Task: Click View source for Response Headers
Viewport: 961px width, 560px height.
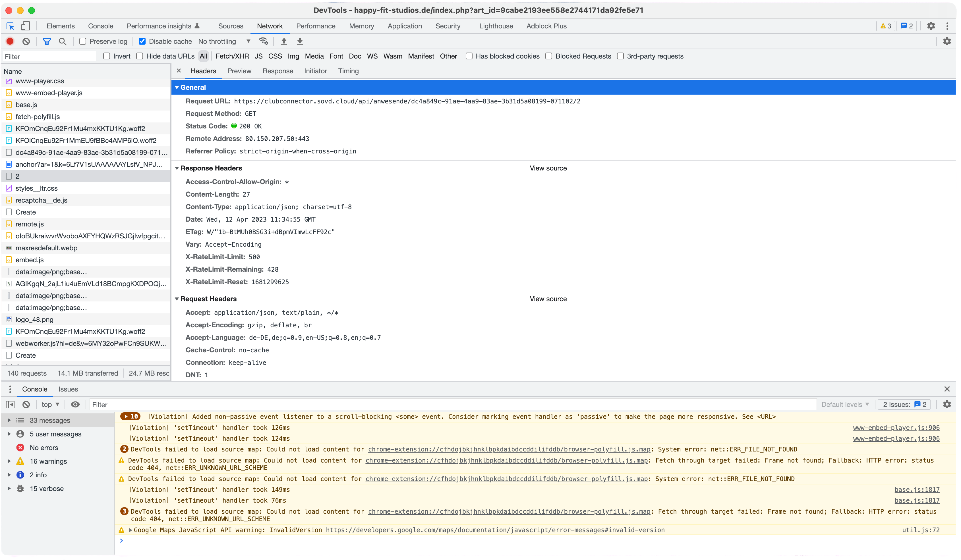Action: pos(548,168)
